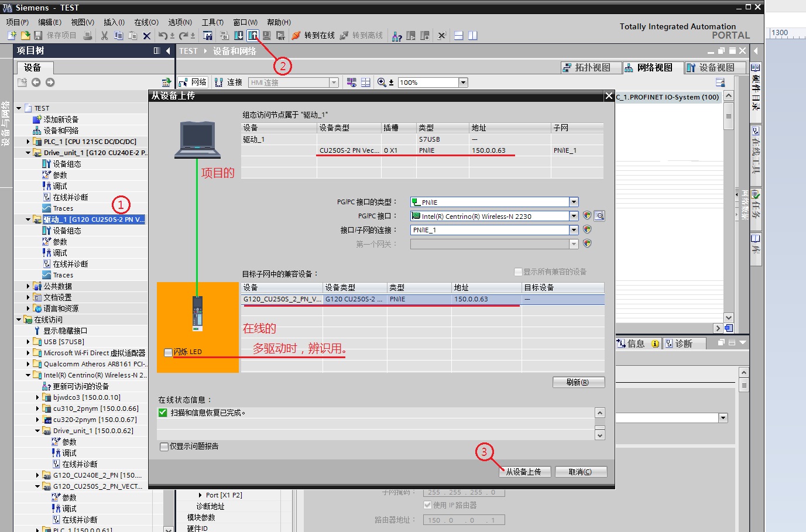Click the Copy icon in toolbar
Screen dimensions: 806x532
118,36
